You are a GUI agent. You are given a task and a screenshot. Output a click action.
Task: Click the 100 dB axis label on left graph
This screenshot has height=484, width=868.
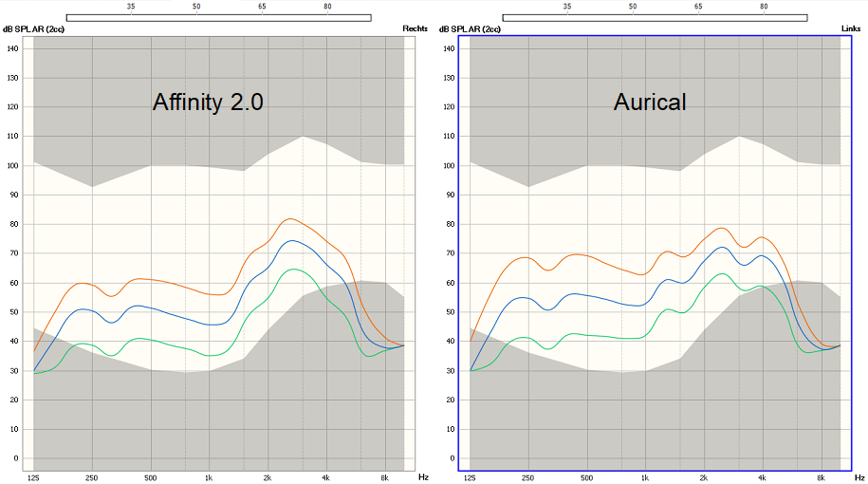tap(12, 166)
